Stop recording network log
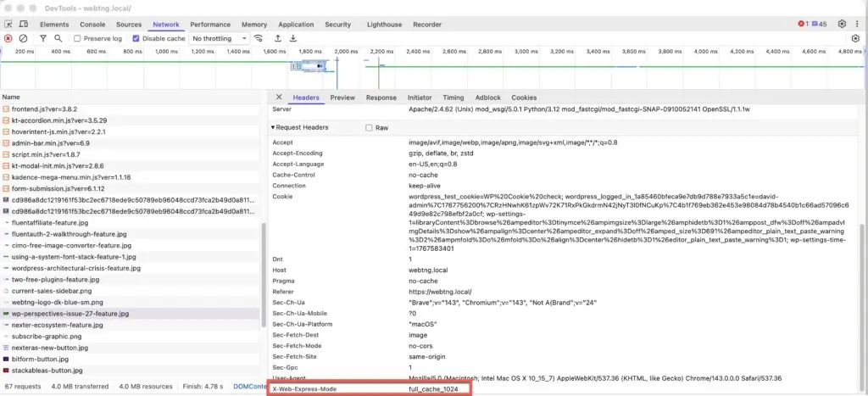Viewport: 868px width, 396px height. pyautogui.click(x=8, y=39)
